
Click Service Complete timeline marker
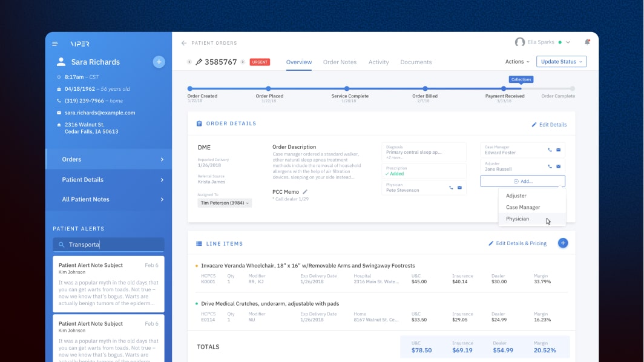[x=347, y=88]
